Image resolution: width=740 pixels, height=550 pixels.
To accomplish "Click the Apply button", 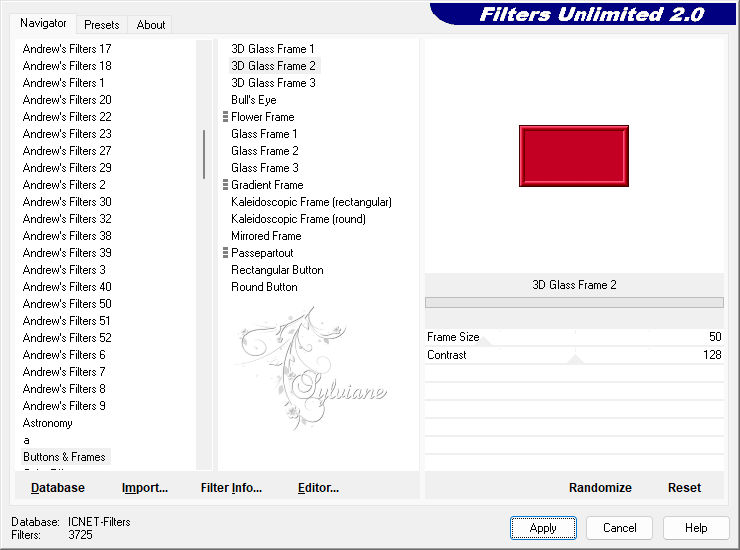I will point(543,528).
